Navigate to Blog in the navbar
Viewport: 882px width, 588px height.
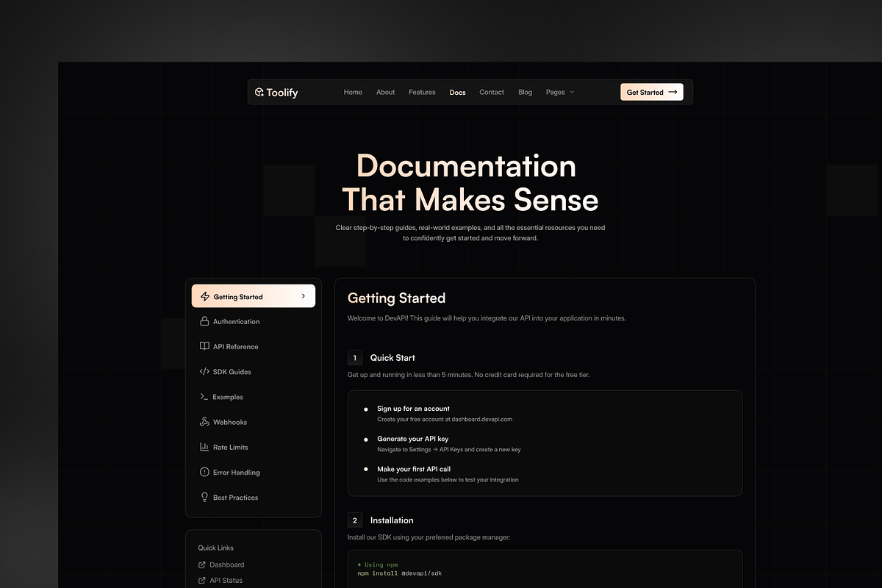[x=525, y=93]
